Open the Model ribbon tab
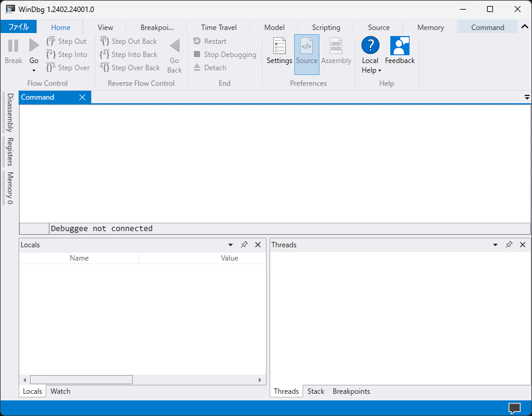Screen dimensions: 532x416 point(274,28)
